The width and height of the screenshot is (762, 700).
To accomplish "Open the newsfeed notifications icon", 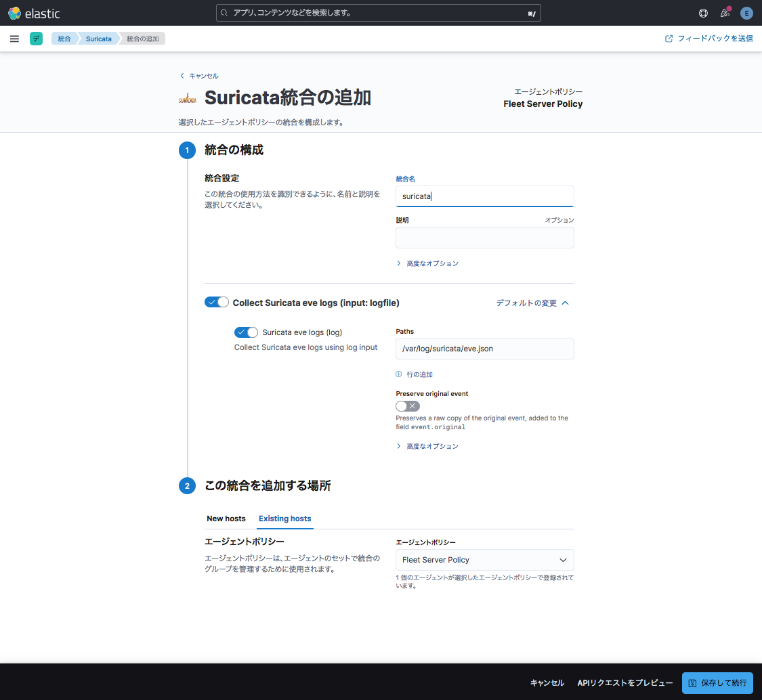I will click(x=725, y=13).
